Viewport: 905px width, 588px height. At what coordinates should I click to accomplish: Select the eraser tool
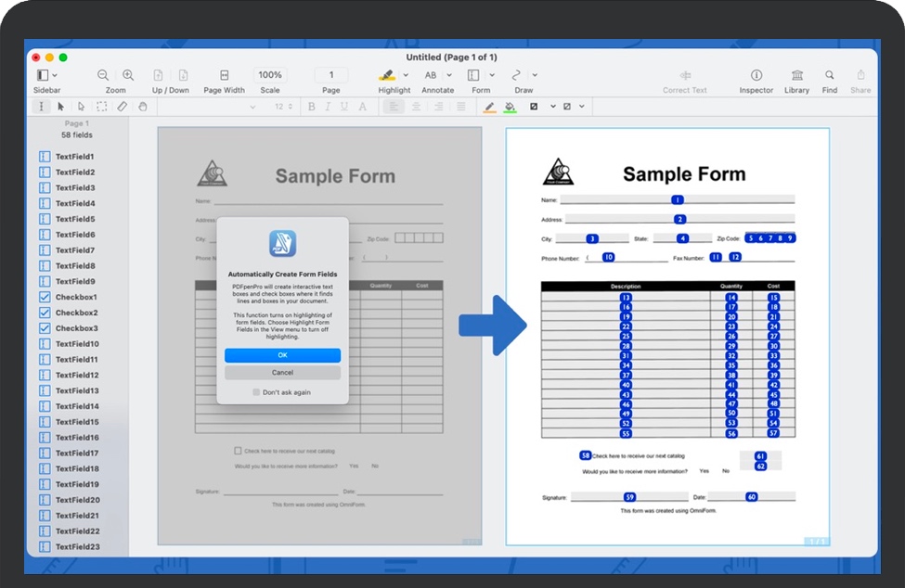coord(122,107)
